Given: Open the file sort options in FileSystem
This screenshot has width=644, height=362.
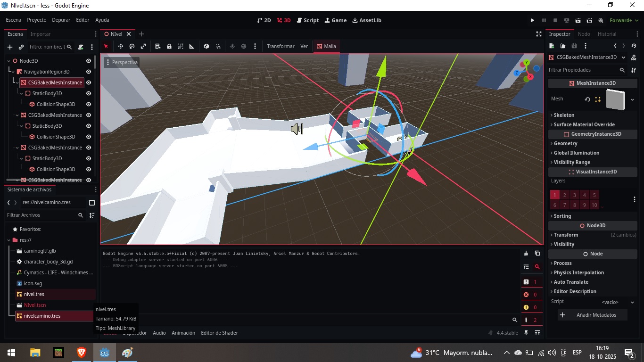Looking at the screenshot, I should click(x=92, y=215).
